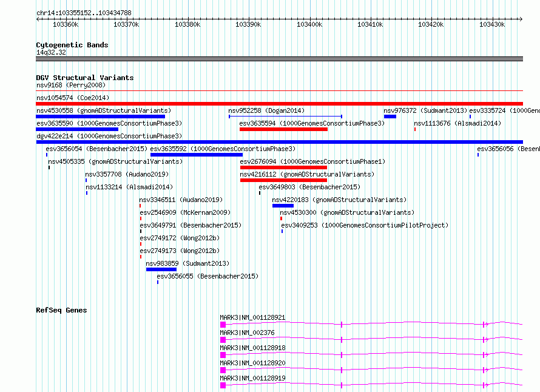Image resolution: width=540 pixels, height=392 pixels.
Task: Click the nsv952258 (Dogan2014) variant label
Action: [266, 110]
